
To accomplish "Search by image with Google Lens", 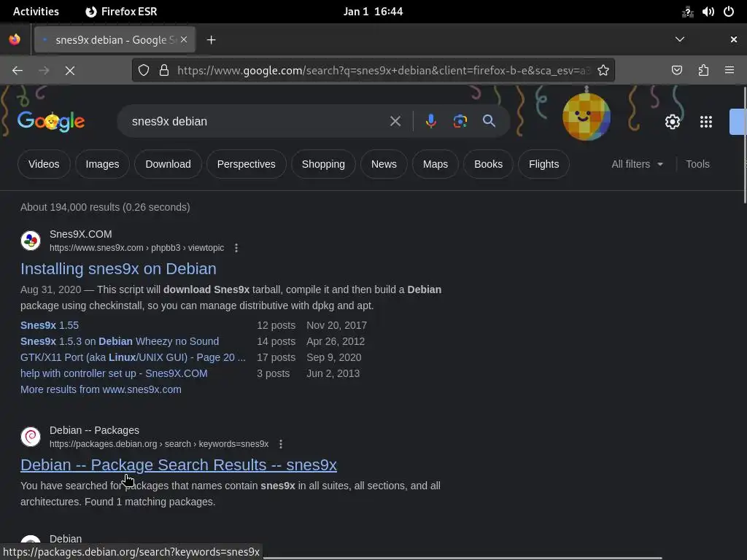I will point(460,122).
